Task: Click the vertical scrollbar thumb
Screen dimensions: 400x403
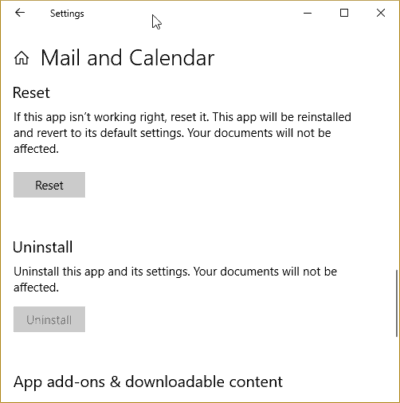Action: 397,303
